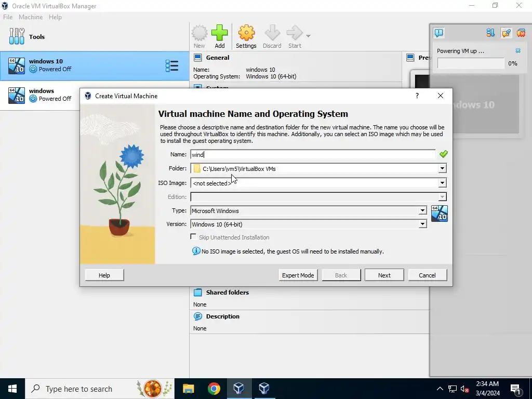This screenshot has width=532, height=399.
Task: Expand the Start button dropdown arrow
Action: pyautogui.click(x=308, y=36)
